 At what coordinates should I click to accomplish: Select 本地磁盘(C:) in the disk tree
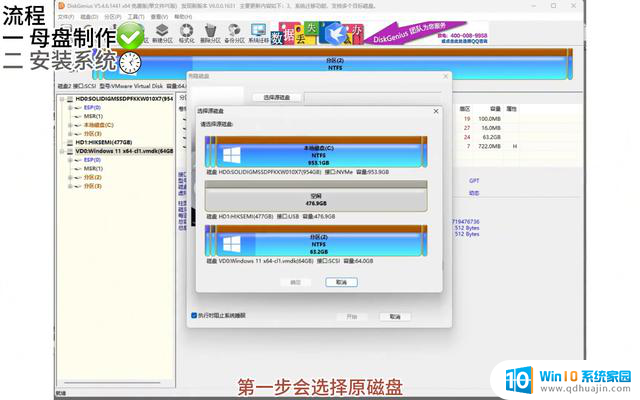[x=98, y=125]
